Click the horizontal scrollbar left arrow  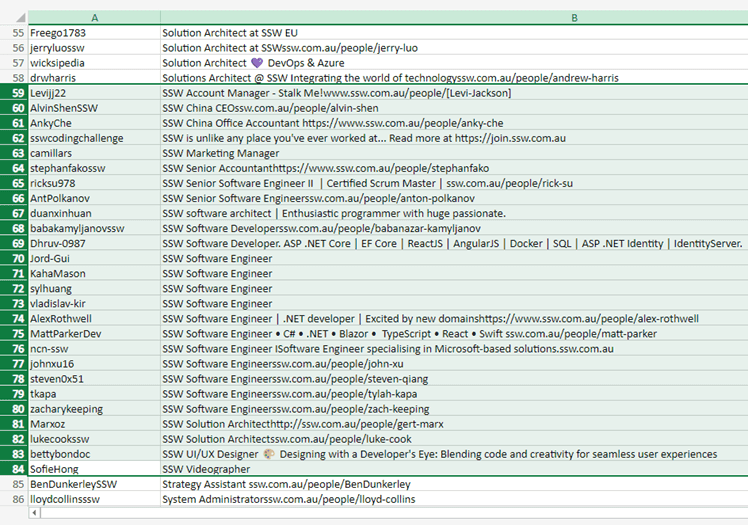click(37, 514)
